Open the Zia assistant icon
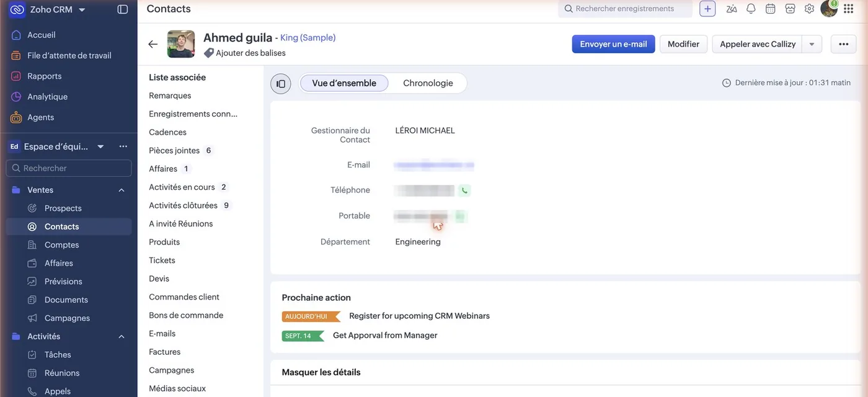This screenshot has width=868, height=397. click(x=732, y=9)
